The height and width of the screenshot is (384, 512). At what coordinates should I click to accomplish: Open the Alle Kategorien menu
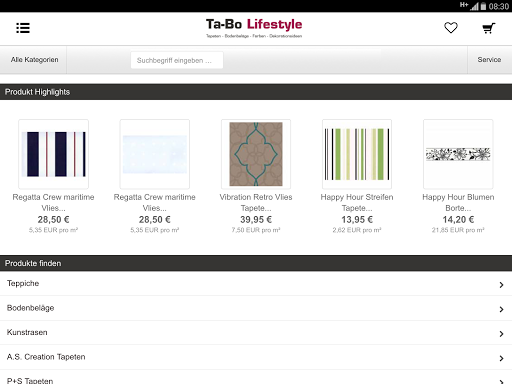(x=33, y=60)
